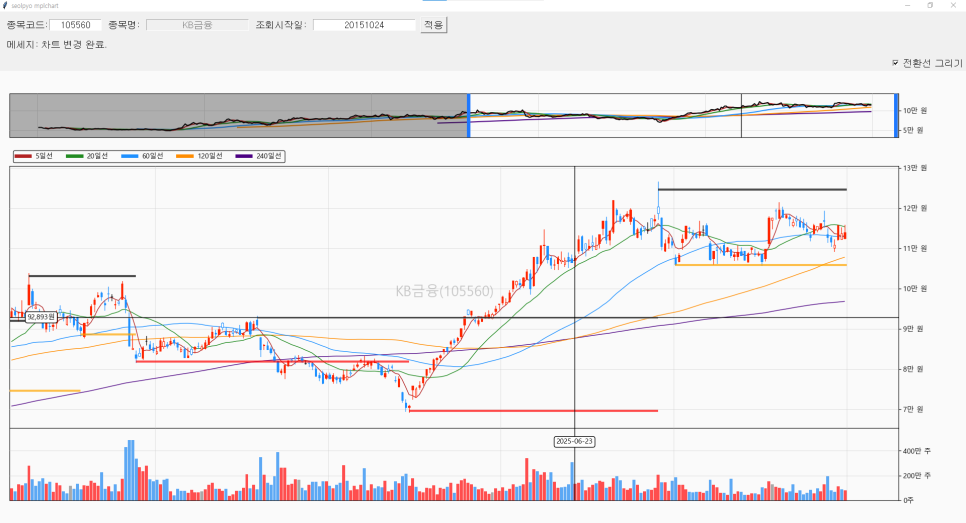Click the red 5일선 legend swatch
Screen dimensions: 966x523
pos(23,156)
